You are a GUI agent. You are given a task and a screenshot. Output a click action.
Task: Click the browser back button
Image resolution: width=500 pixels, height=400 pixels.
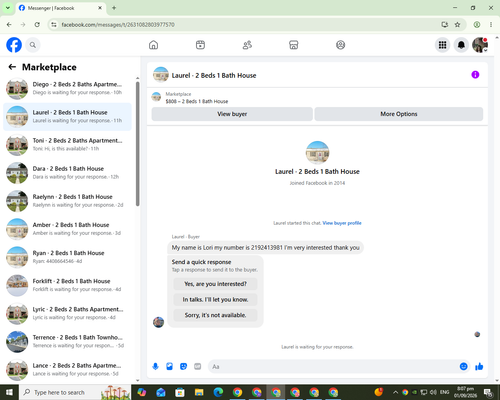(x=9, y=25)
